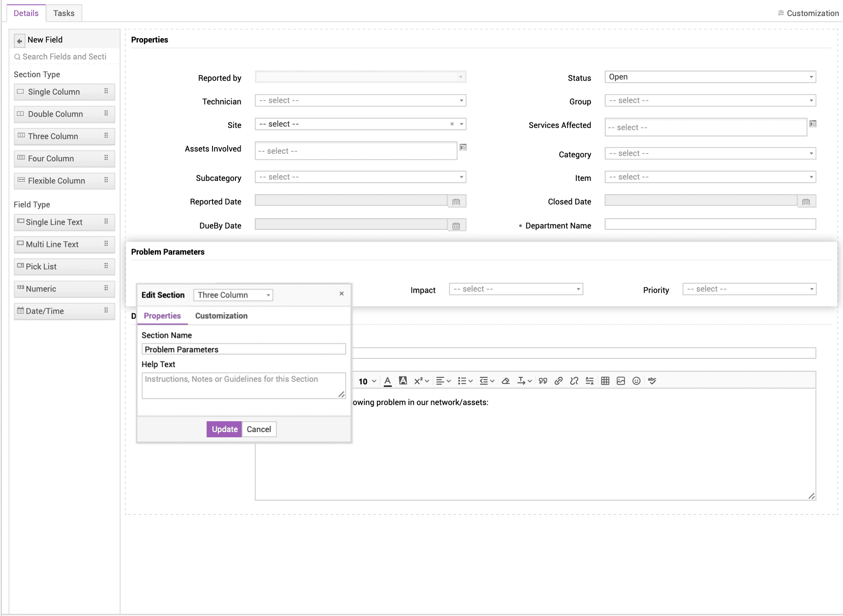This screenshot has width=843, height=616.
Task: Open Reported Date calendar picker
Action: (456, 202)
